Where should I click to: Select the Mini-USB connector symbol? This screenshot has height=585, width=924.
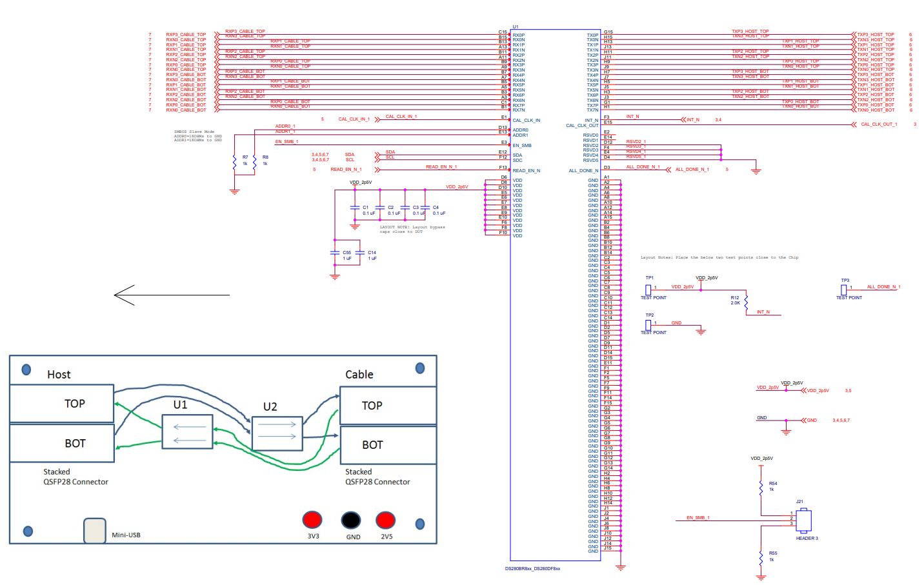tap(95, 531)
